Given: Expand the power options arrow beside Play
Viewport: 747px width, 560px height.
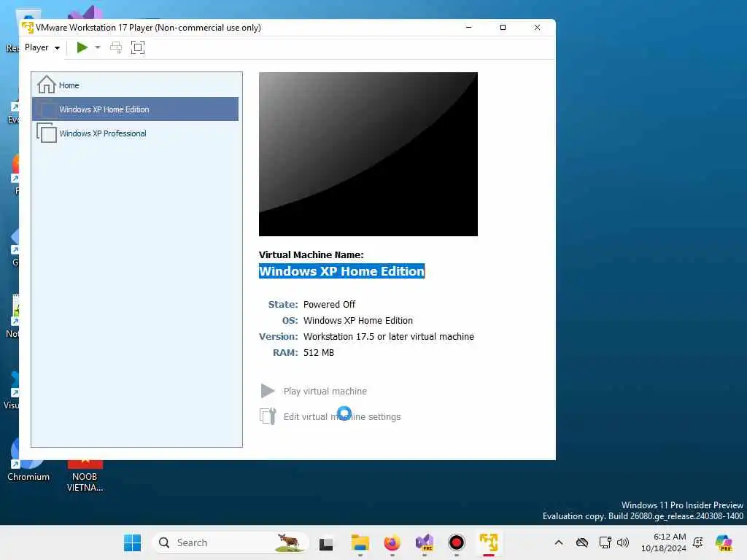Looking at the screenshot, I should [x=98, y=47].
